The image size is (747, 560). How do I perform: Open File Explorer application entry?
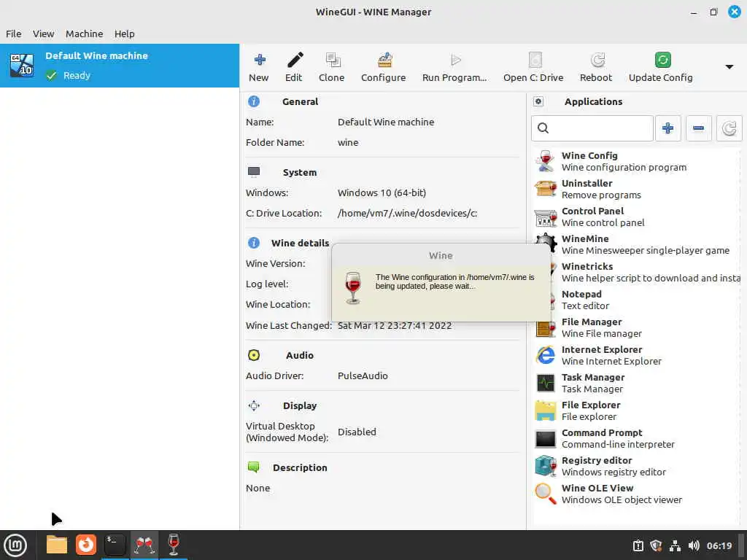click(636, 411)
